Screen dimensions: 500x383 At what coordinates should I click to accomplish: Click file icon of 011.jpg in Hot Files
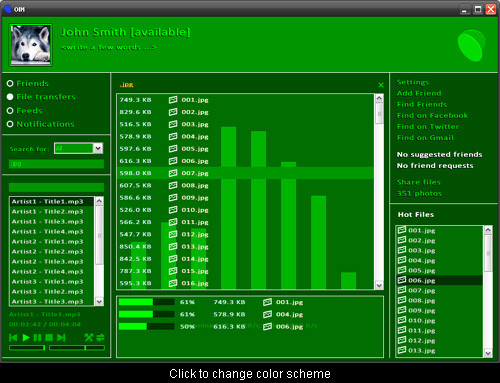click(x=402, y=330)
